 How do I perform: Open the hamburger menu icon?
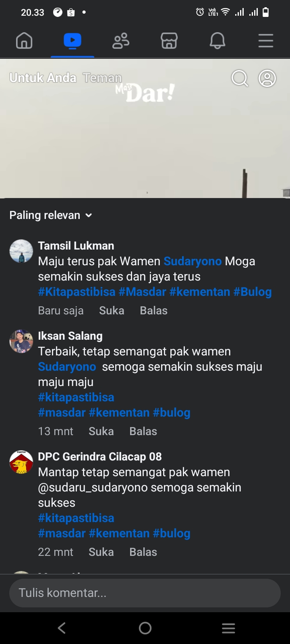click(x=266, y=41)
